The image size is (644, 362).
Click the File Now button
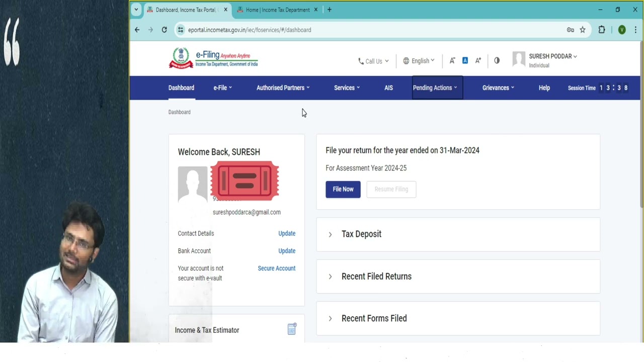[x=343, y=189]
